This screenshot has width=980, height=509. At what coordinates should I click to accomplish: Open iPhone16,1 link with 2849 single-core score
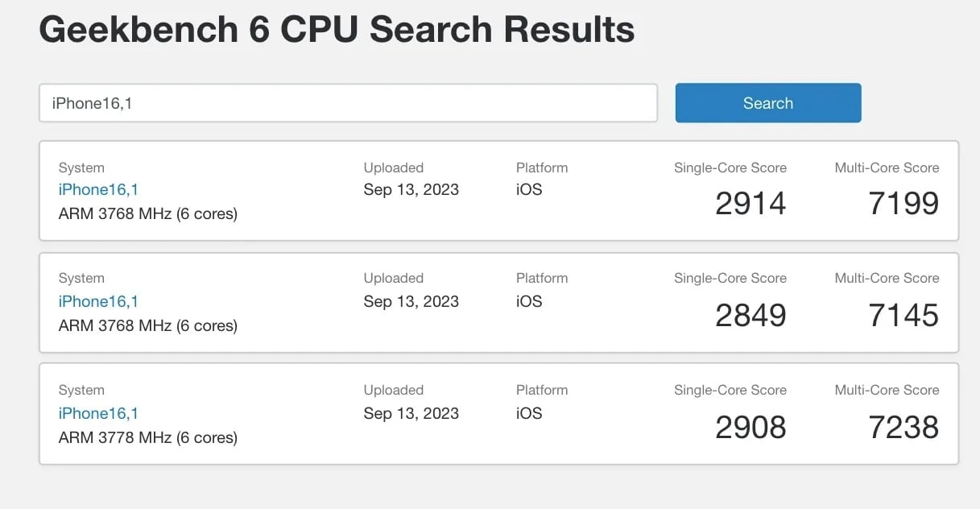(98, 301)
